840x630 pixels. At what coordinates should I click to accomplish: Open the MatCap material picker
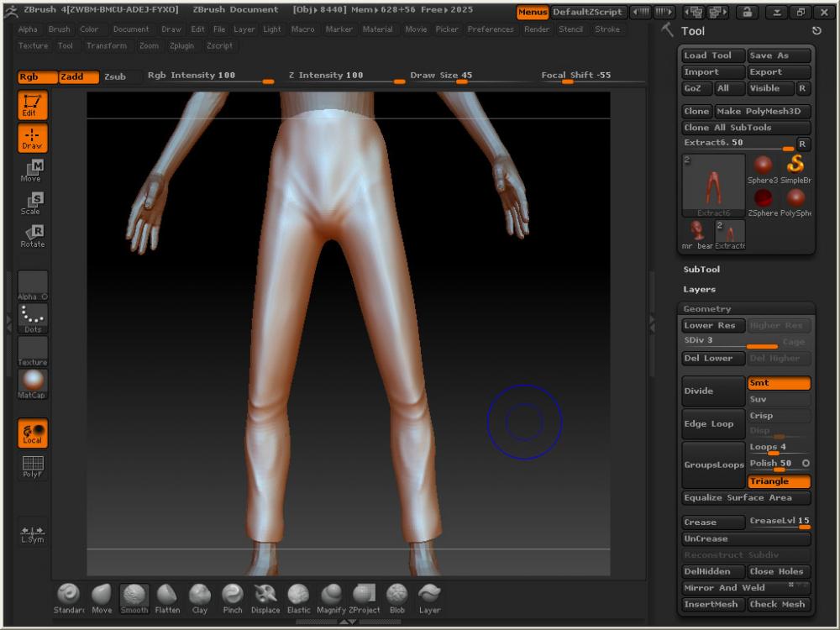coord(33,383)
